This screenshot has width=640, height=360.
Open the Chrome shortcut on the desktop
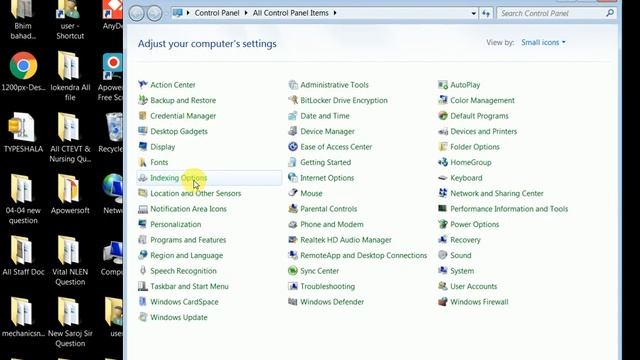coord(23,65)
